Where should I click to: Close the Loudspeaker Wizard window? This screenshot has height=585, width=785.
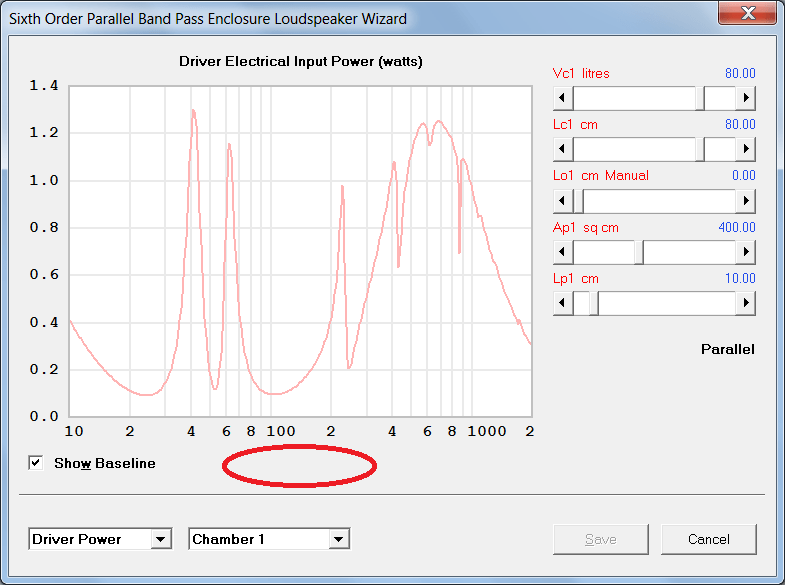tap(748, 12)
